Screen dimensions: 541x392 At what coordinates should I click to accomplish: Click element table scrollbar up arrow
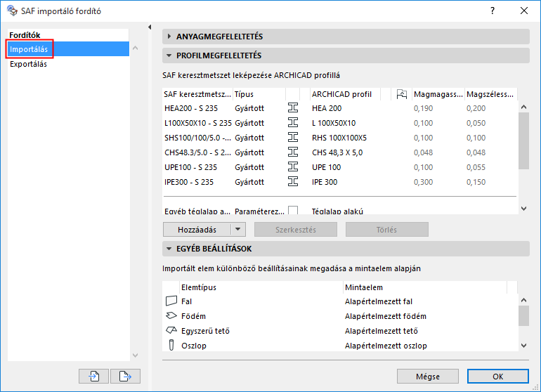click(523, 300)
